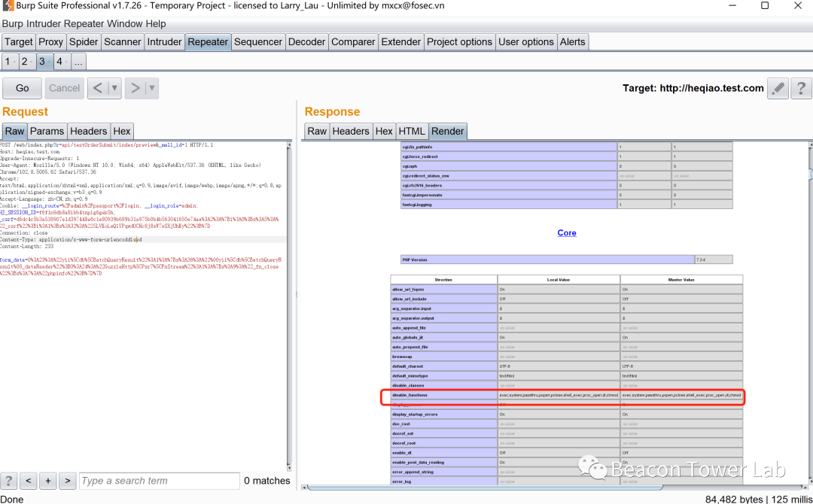Viewport: 813px width, 504px height.
Task: Open the Alerts tab
Action: coord(572,42)
